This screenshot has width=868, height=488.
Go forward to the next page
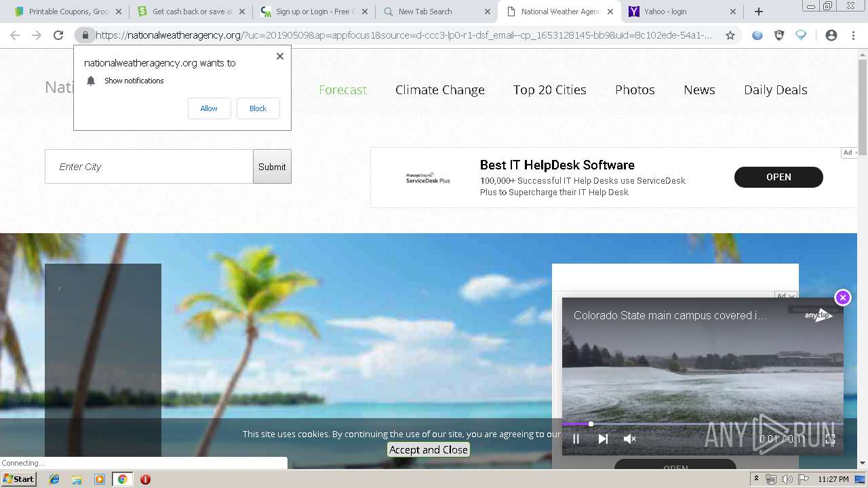(37, 35)
